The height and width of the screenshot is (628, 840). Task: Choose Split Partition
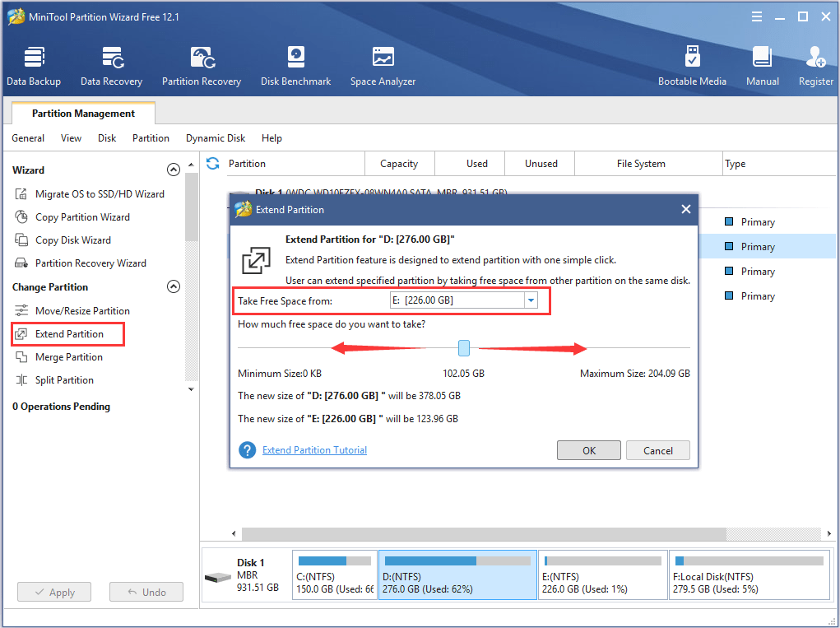[54, 380]
